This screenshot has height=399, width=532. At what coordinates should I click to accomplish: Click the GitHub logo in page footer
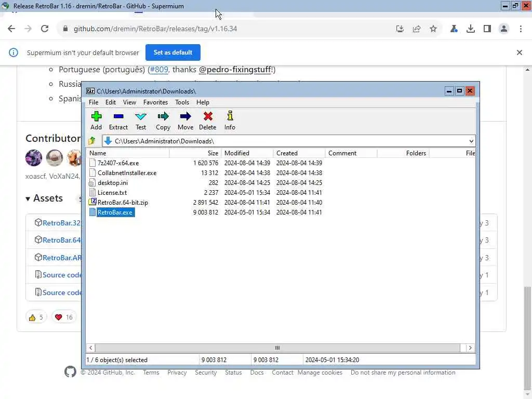tap(70, 372)
